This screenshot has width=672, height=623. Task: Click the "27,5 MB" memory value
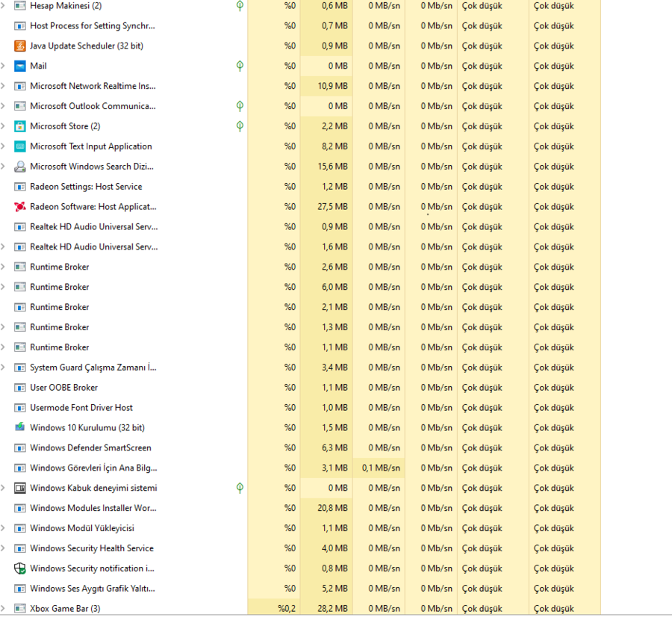click(332, 207)
